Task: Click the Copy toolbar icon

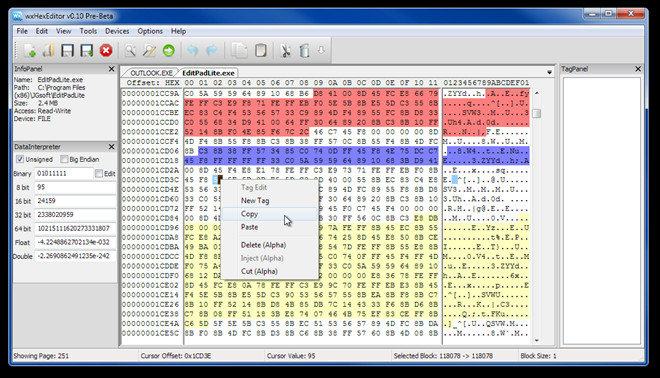Action: tap(239, 51)
